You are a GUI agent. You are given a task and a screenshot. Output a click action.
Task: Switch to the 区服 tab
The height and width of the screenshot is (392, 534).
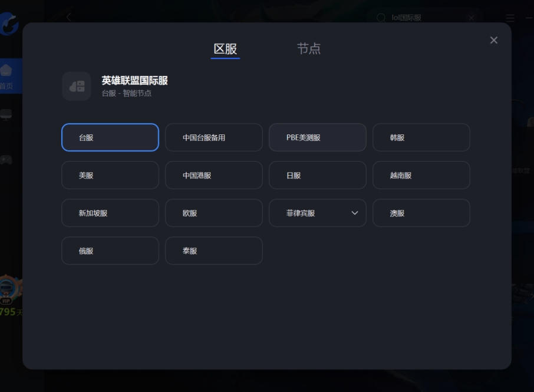point(225,49)
